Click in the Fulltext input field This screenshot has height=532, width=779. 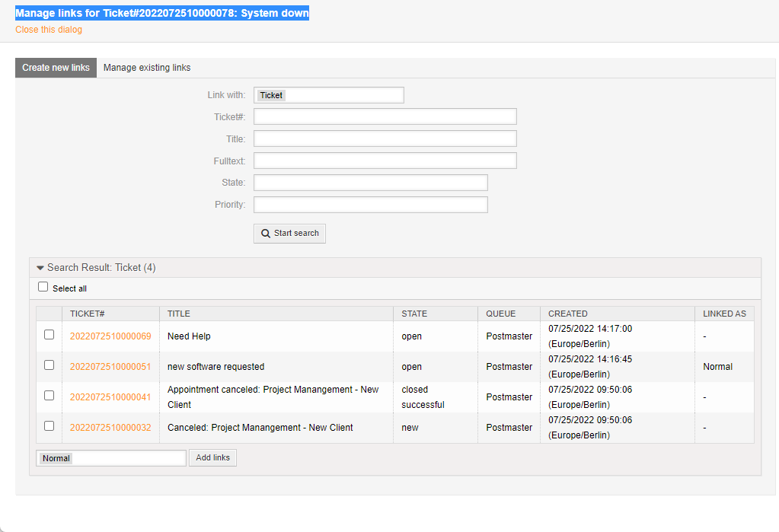pos(385,161)
